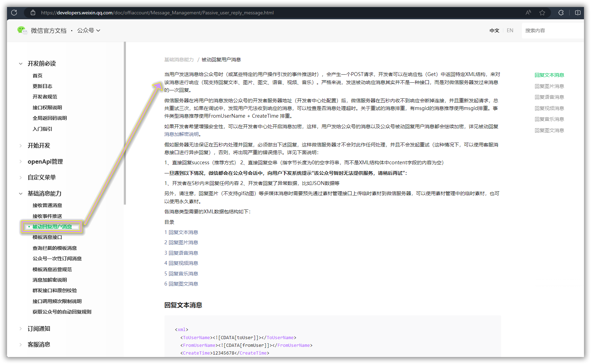Jump to 回复音乐消息 in right outline
The width and height of the screenshot is (591, 364).
[549, 119]
